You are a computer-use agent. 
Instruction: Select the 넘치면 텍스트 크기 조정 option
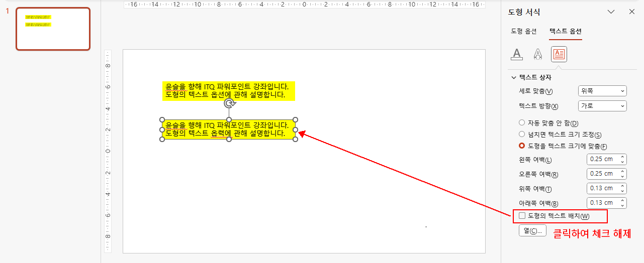[522, 135]
